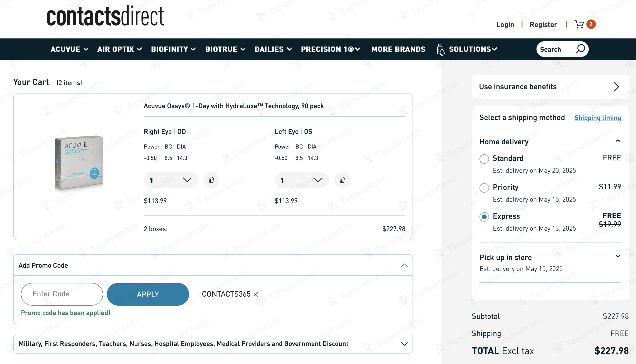The image size is (636, 364).
Task: Delete the right eye box with trash icon
Action: pos(211,180)
